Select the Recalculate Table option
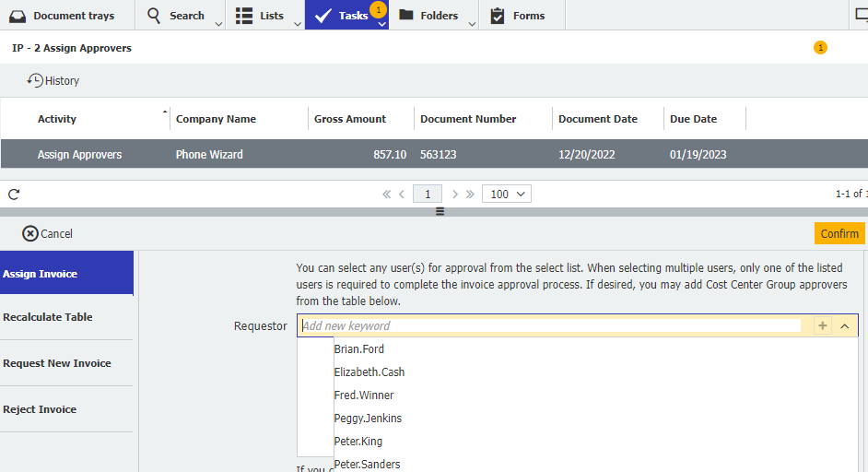868x472 pixels. click(66, 317)
